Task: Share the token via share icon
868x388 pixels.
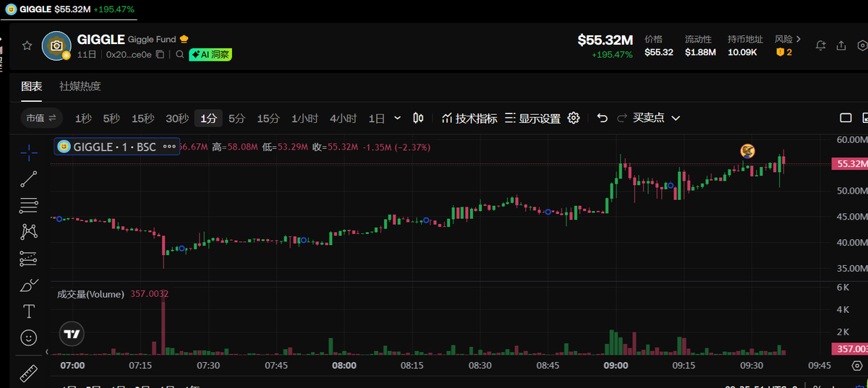Action: (841, 46)
